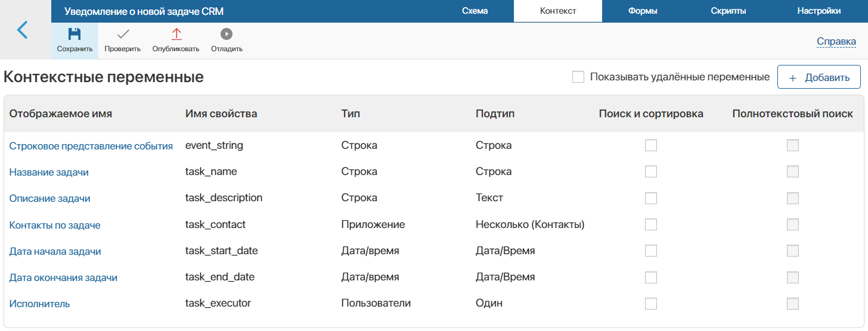Click the Полнотекстовый поиск column header
The image size is (868, 331).
click(793, 114)
